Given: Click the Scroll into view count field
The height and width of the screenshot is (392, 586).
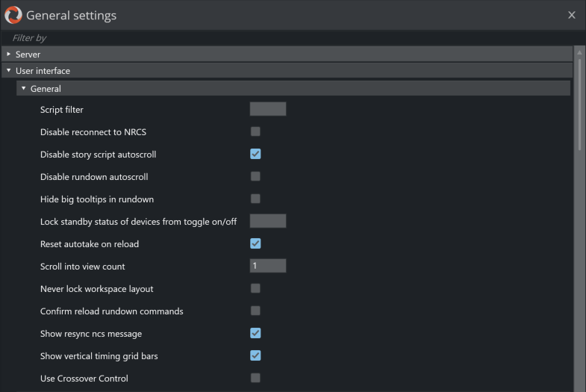Looking at the screenshot, I should (x=267, y=266).
